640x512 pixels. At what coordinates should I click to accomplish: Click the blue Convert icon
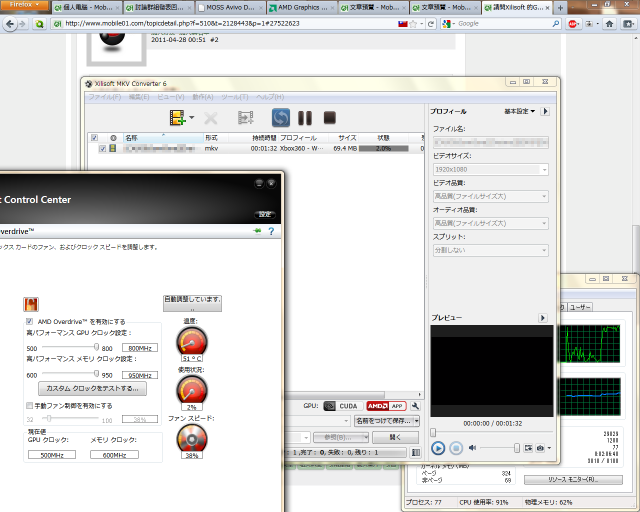tap(281, 118)
